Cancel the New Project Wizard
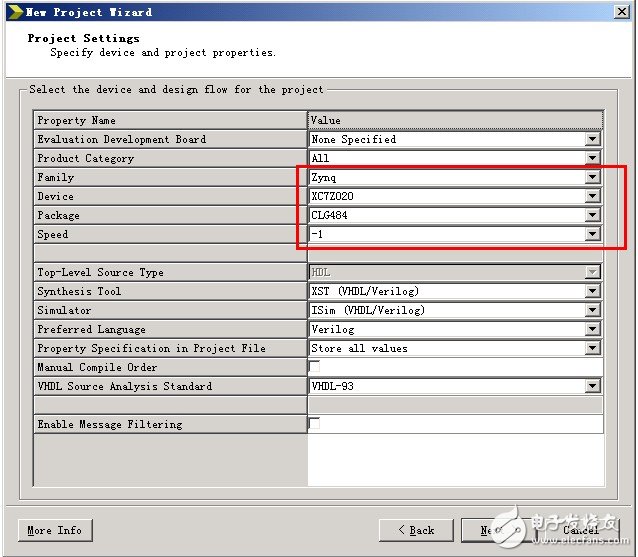This screenshot has height=557, width=638. [580, 530]
